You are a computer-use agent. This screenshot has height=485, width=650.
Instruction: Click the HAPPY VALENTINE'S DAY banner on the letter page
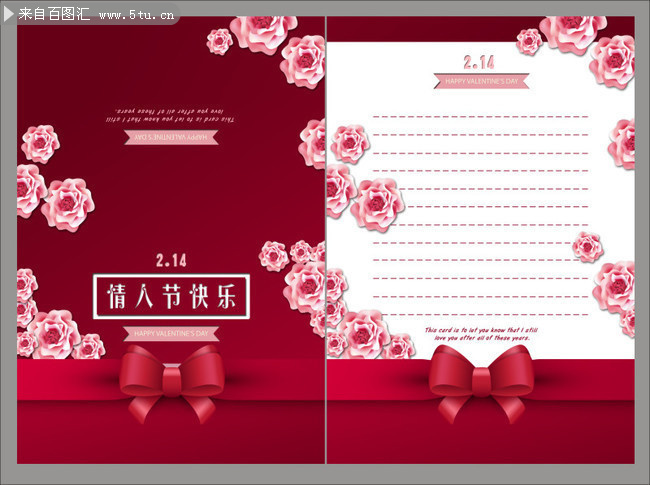(481, 81)
